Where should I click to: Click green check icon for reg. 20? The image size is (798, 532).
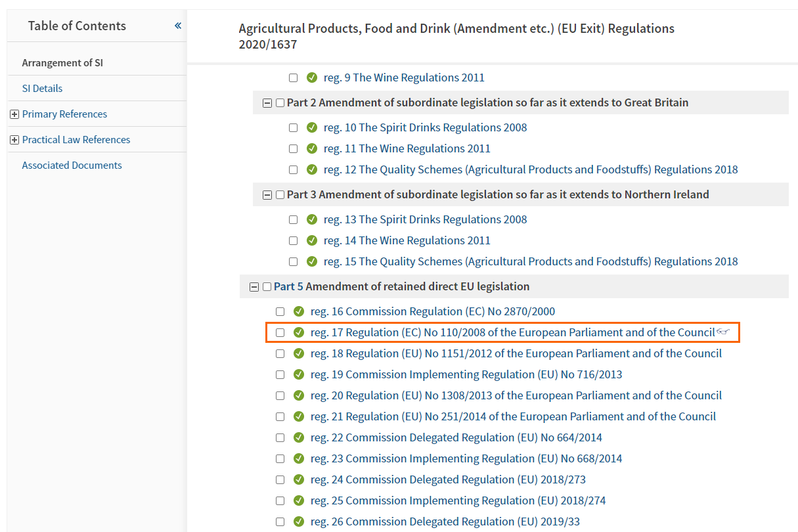click(299, 395)
